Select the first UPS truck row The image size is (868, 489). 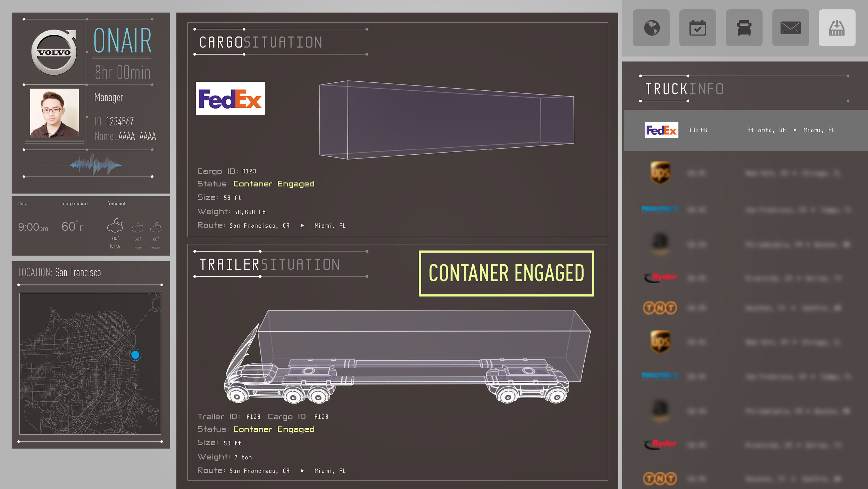click(x=745, y=173)
